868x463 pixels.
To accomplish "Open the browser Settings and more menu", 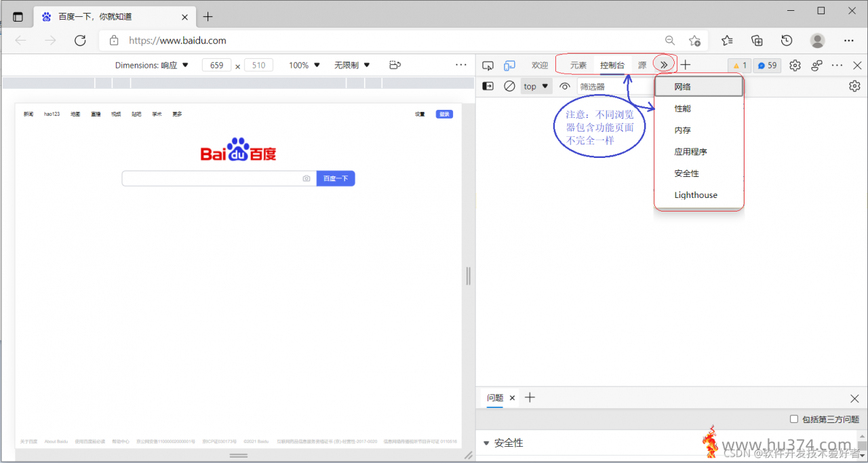I will point(849,41).
